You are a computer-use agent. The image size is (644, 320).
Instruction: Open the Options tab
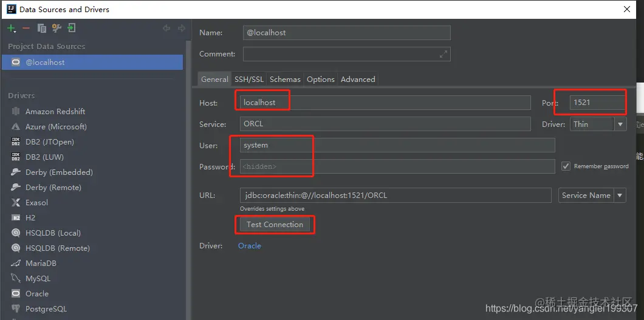click(320, 79)
